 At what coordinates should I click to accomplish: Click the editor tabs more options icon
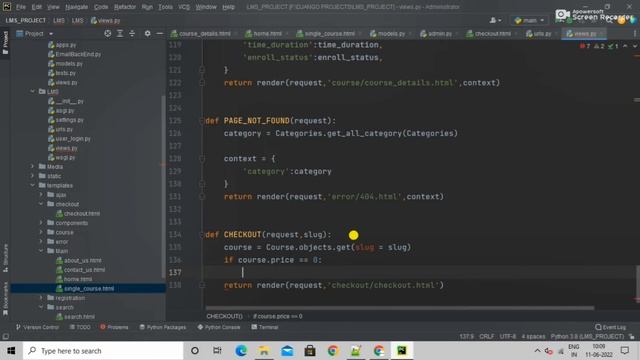click(x=635, y=33)
